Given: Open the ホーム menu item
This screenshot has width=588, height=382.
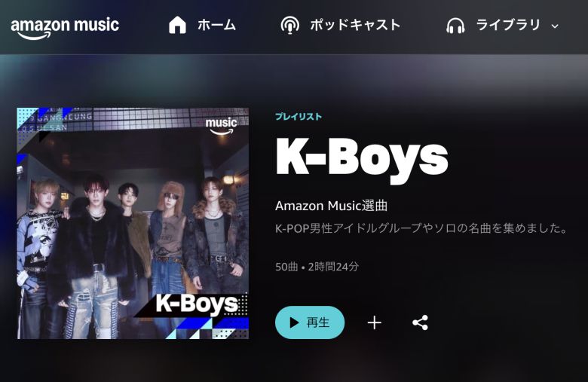Looking at the screenshot, I should pyautogui.click(x=217, y=25).
